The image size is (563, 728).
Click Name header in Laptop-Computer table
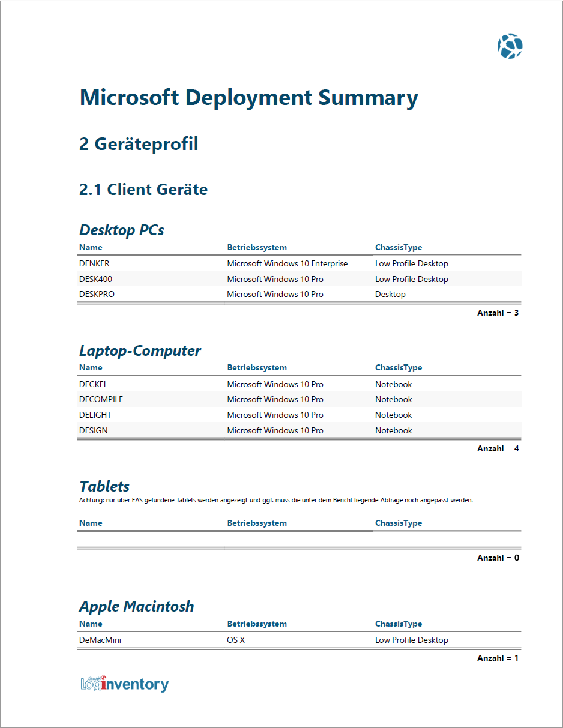(x=91, y=367)
